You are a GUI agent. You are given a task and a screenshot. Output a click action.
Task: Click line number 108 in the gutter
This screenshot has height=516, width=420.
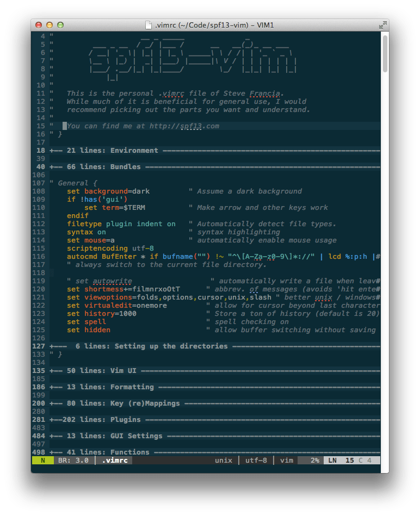pyautogui.click(x=39, y=191)
